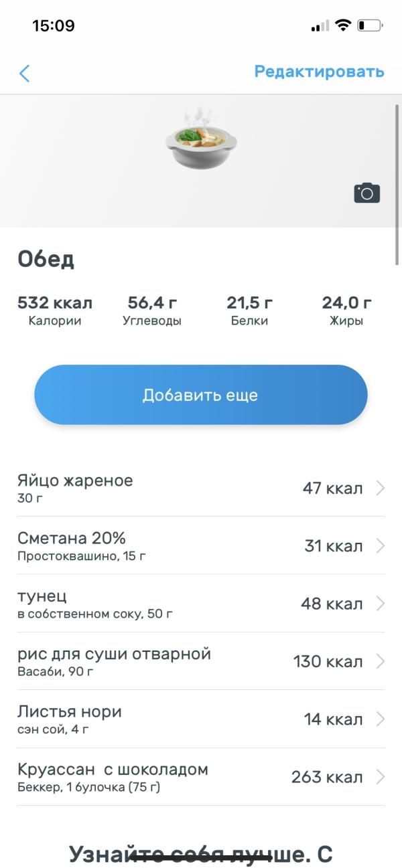
Task: Expand chevron for Сметана 20%
Action: (381, 546)
